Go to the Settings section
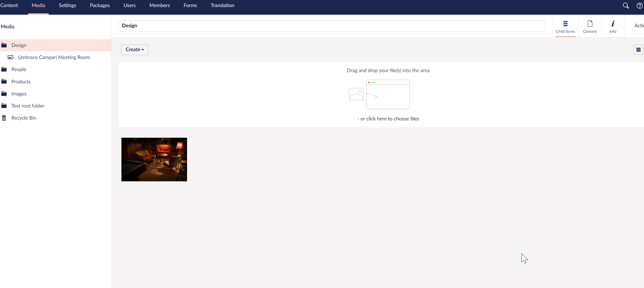Image resolution: width=644 pixels, height=288 pixels. click(67, 6)
